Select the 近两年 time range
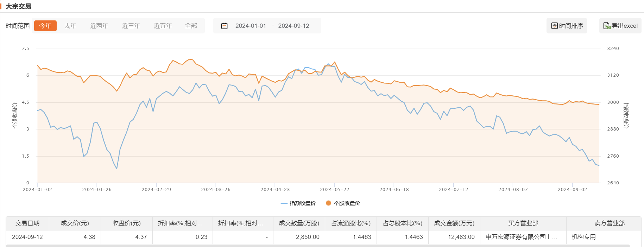Image resolution: width=644 pixels, height=247 pixels. [99, 26]
